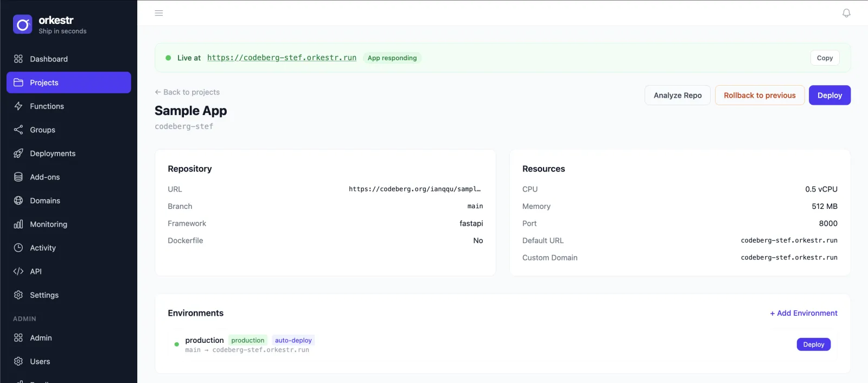Click the Analyze Repo button

point(678,95)
